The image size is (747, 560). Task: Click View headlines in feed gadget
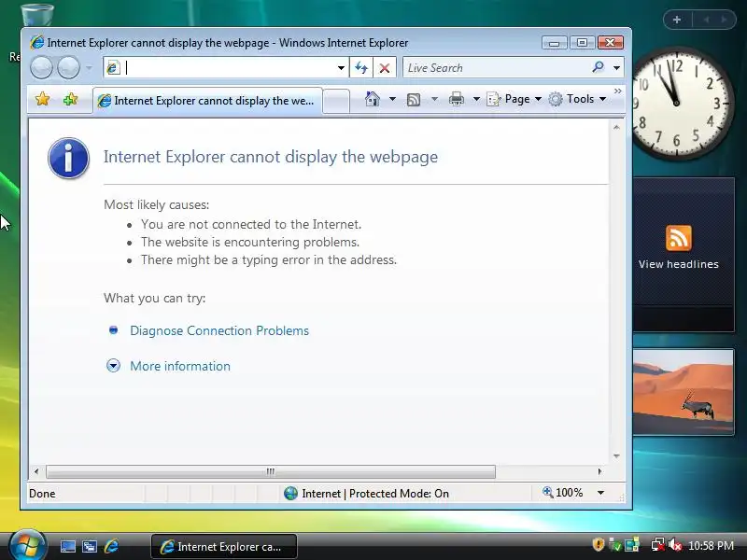click(x=679, y=264)
